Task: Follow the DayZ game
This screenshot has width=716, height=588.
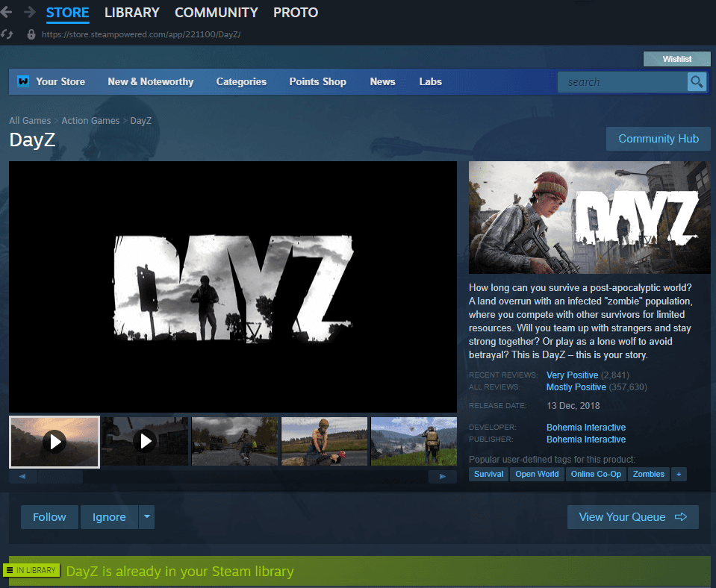Action: coord(49,517)
